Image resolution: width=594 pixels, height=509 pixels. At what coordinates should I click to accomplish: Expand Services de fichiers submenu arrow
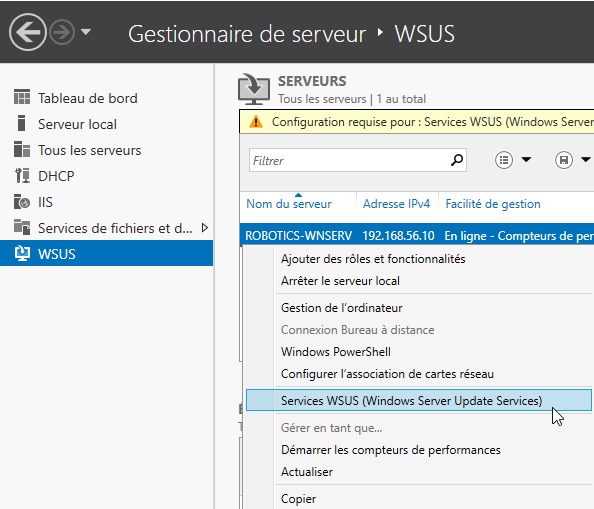[x=205, y=228]
